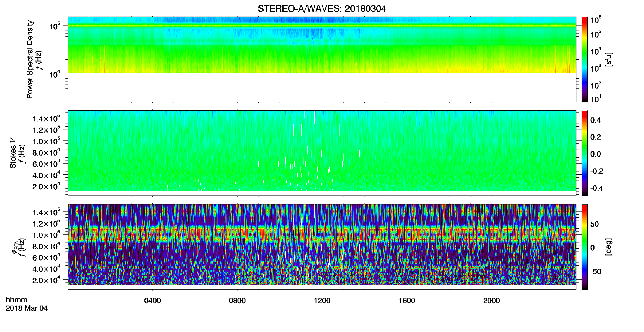Click the 1600 time tick label

[407, 301]
